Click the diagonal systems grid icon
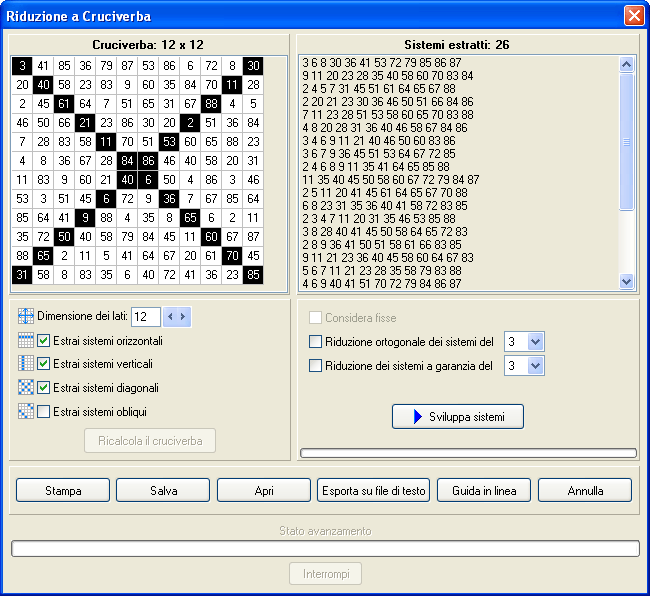650x596 pixels. tap(26, 387)
